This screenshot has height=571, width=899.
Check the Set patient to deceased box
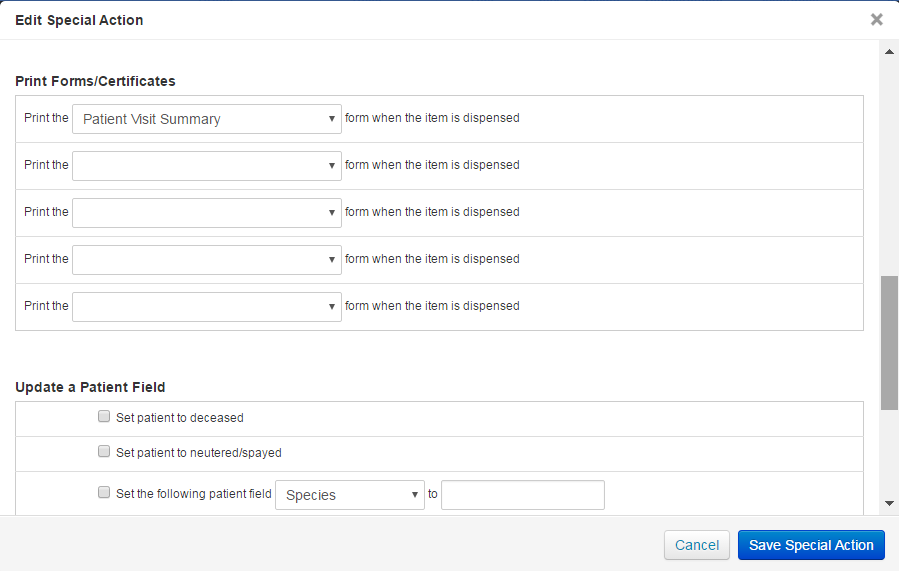pos(104,417)
